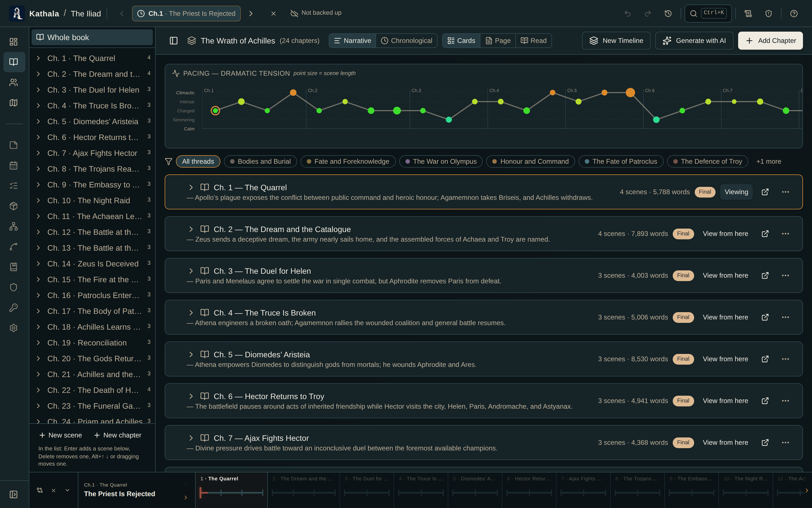The width and height of the screenshot is (812, 508).
Task: Open the key icon in sidebar
Action: coord(14,307)
